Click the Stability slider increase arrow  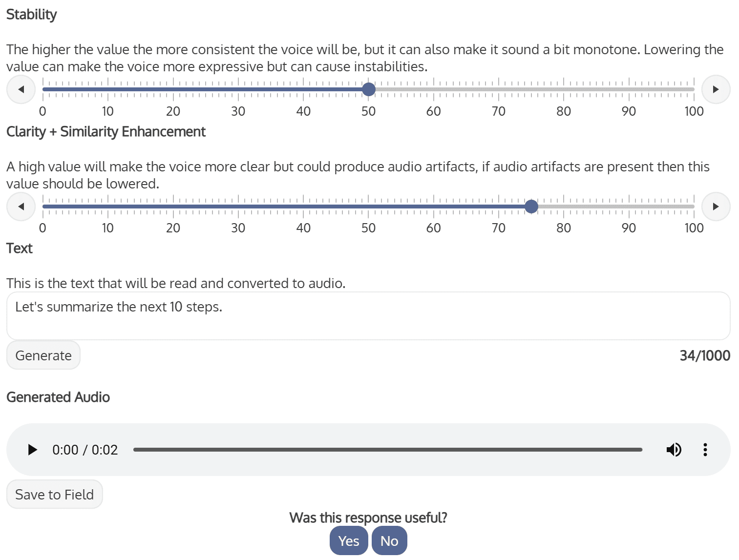716,89
